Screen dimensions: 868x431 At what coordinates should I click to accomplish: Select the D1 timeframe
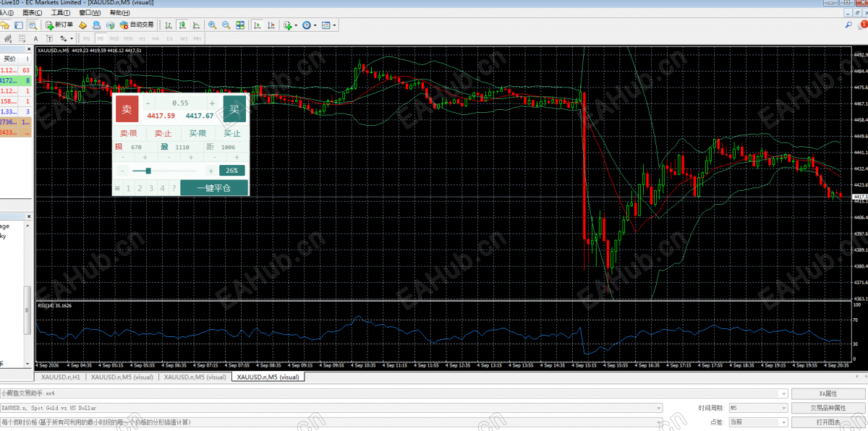point(170,38)
